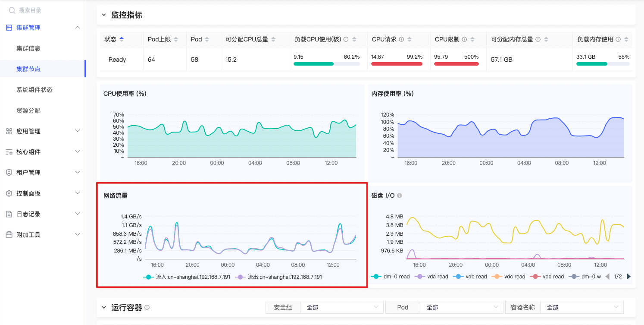The image size is (644, 325).
Task: Sort by 负载CPU使用(核) column
Action: click(x=354, y=39)
